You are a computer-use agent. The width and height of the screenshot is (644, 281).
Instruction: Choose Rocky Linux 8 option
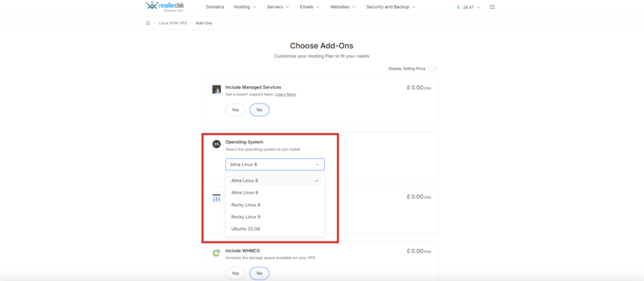tap(275, 204)
